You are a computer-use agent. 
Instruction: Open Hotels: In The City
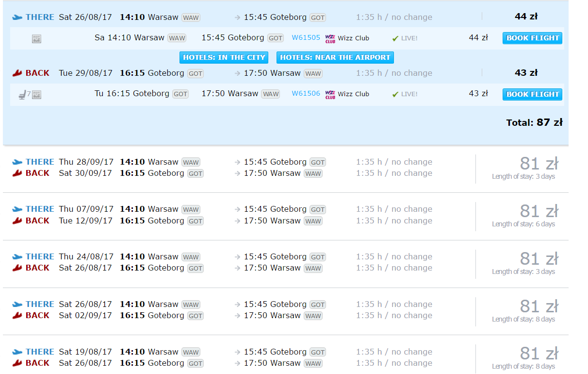(x=224, y=57)
